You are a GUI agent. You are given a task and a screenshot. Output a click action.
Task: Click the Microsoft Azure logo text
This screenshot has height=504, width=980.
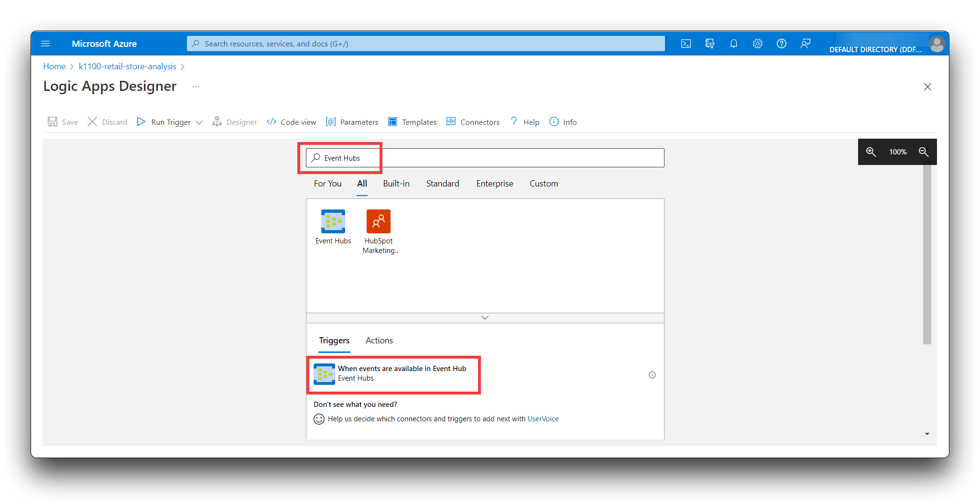pos(104,44)
